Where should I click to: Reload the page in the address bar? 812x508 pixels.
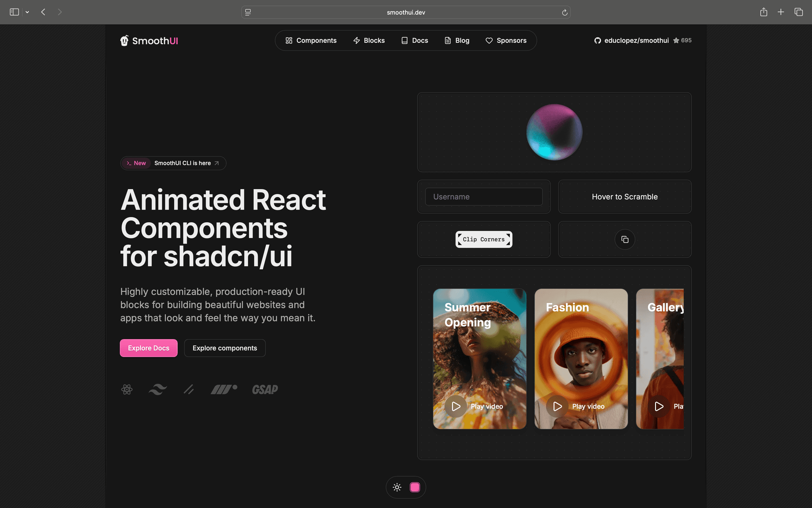click(x=565, y=13)
